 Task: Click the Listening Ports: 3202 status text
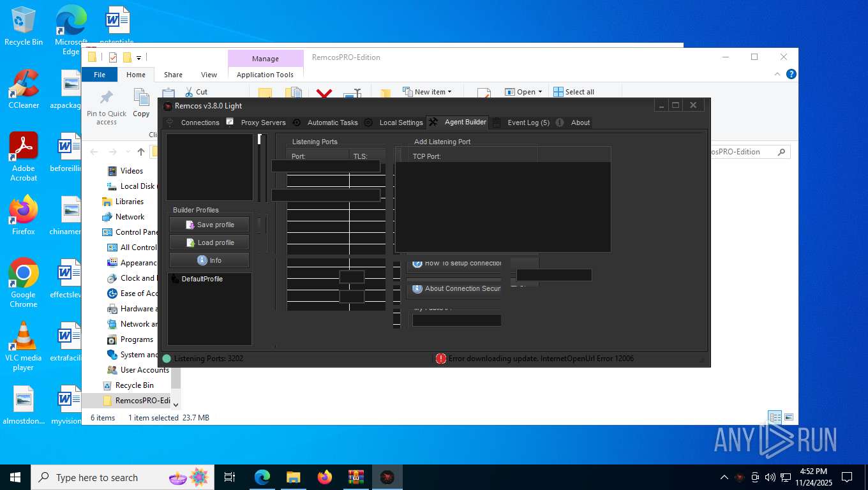coord(209,359)
